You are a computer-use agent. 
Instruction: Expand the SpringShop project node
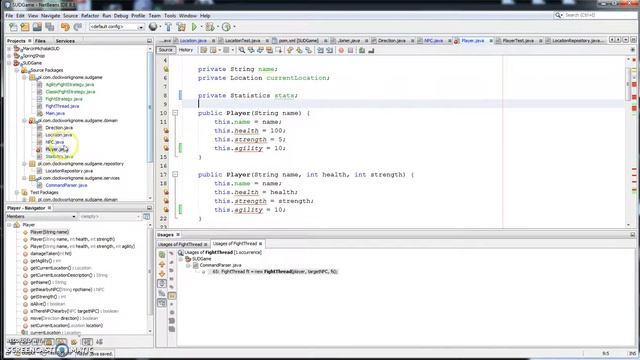tap(9, 56)
